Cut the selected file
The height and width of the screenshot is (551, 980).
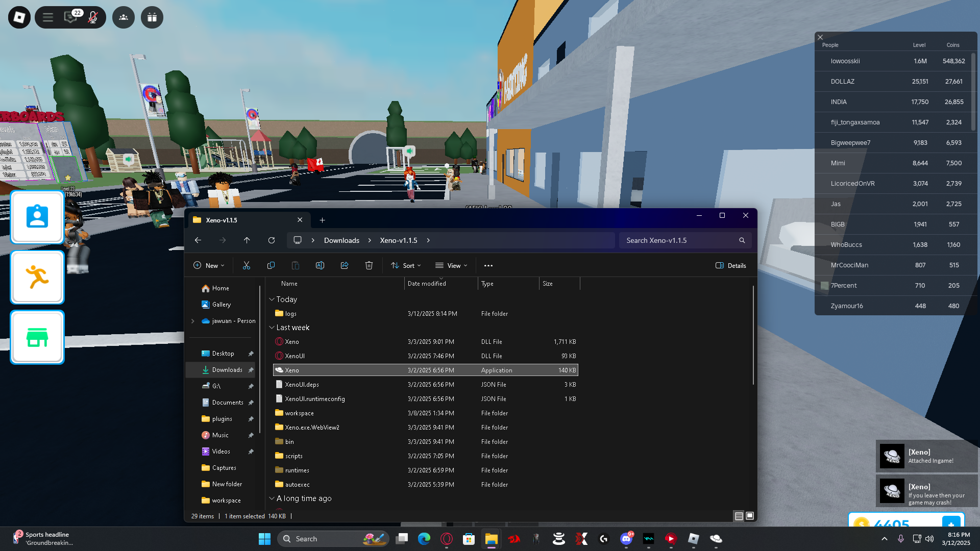247,265
